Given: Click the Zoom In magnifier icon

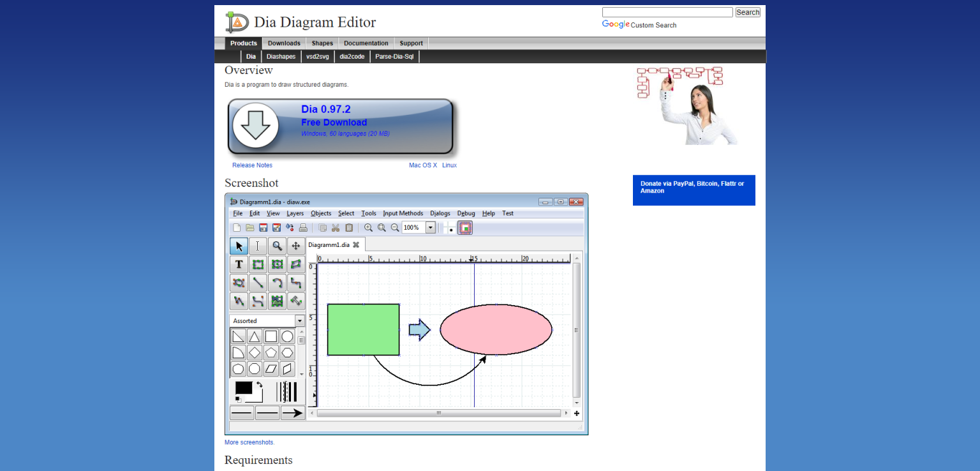Looking at the screenshot, I should (368, 227).
